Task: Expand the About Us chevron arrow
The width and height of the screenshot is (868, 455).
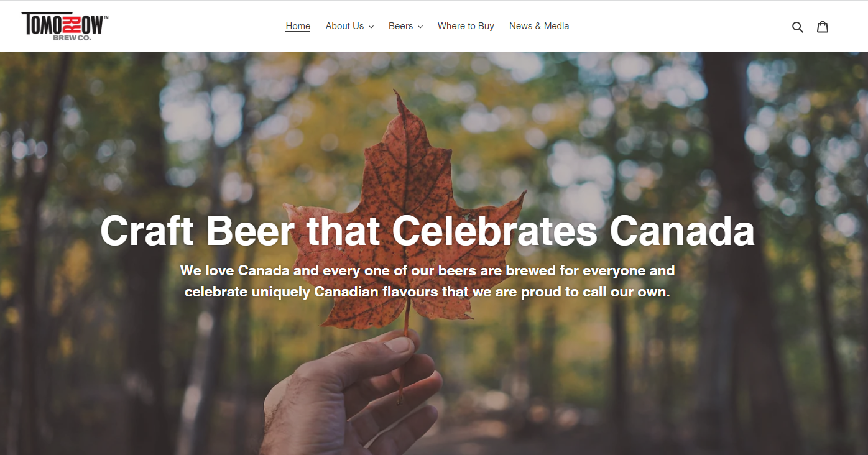Action: pos(371,27)
